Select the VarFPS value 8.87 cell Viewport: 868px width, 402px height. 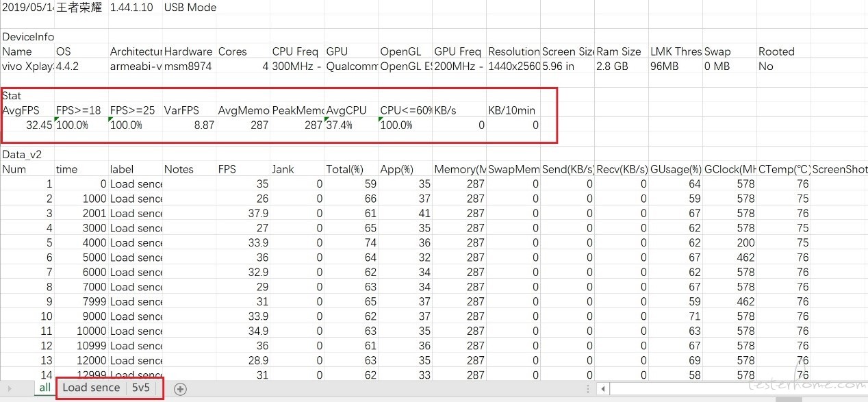click(190, 125)
